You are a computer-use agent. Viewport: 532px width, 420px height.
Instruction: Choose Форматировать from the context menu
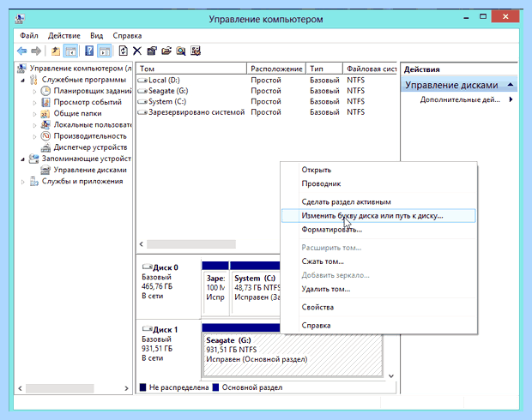[378, 230]
